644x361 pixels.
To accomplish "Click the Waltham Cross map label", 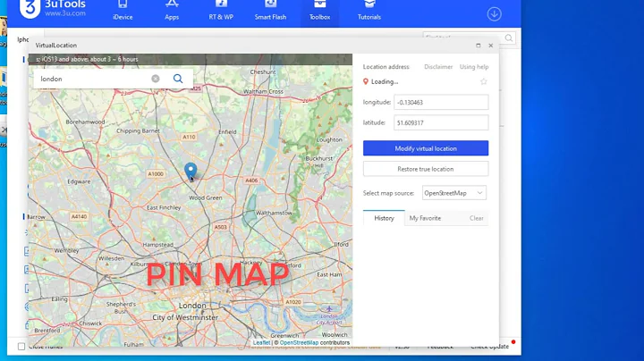I will pyautogui.click(x=263, y=91).
